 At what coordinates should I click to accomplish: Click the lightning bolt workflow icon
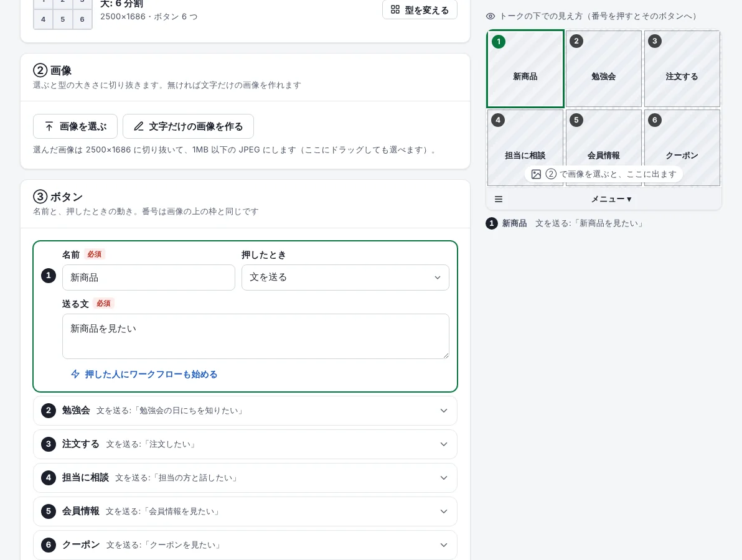(x=75, y=374)
